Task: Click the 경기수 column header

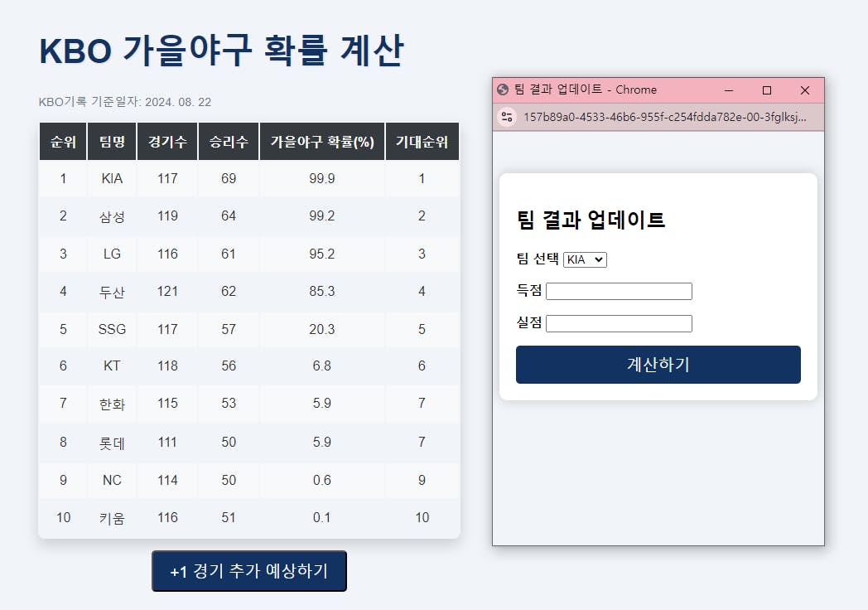Action: click(x=167, y=142)
